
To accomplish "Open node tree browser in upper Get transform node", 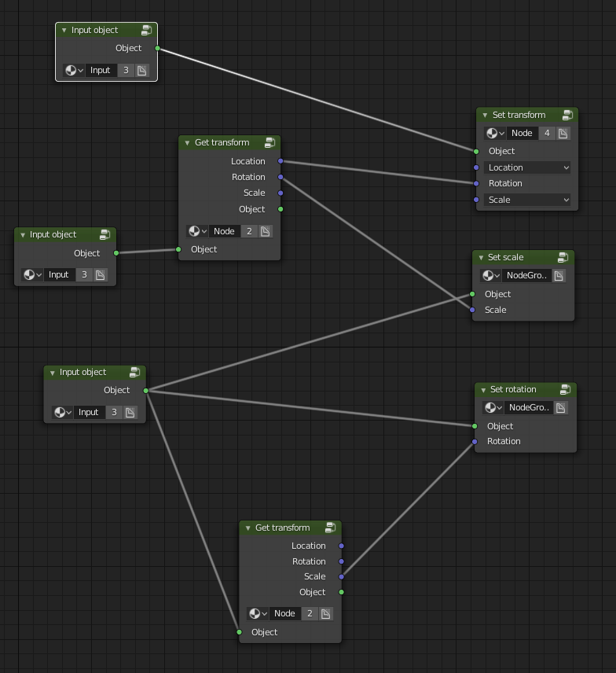I will [x=197, y=231].
